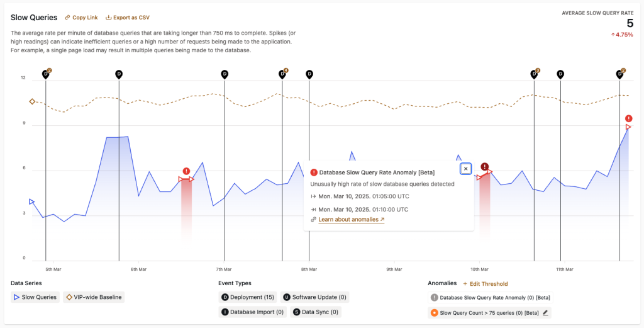Click the deployment marker with badge 3
This screenshot has height=328, width=644.
tap(534, 74)
